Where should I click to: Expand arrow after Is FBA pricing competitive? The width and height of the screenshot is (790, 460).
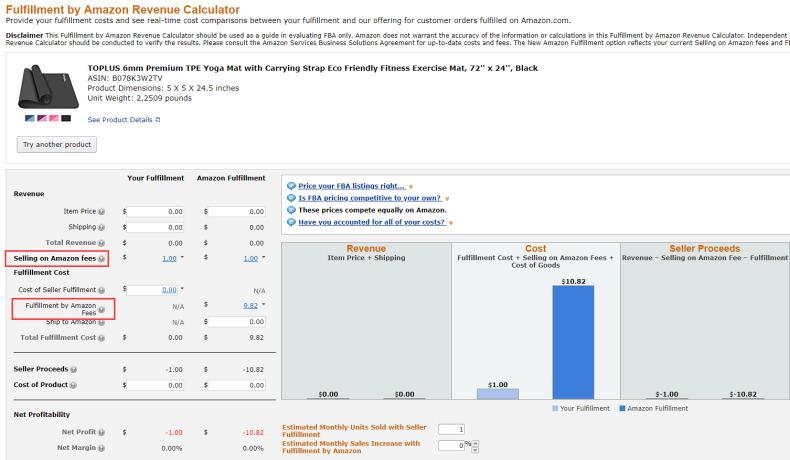click(447, 199)
